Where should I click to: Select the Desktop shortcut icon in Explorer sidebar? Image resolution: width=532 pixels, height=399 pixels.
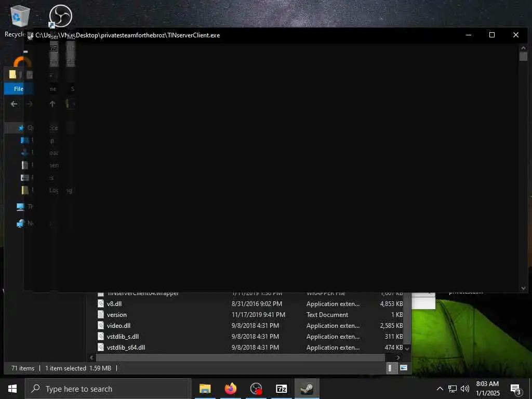tap(25, 140)
